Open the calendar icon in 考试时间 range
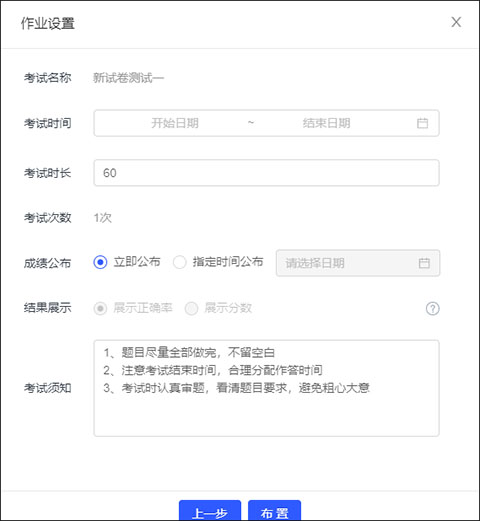This screenshot has width=480, height=521. coord(422,123)
